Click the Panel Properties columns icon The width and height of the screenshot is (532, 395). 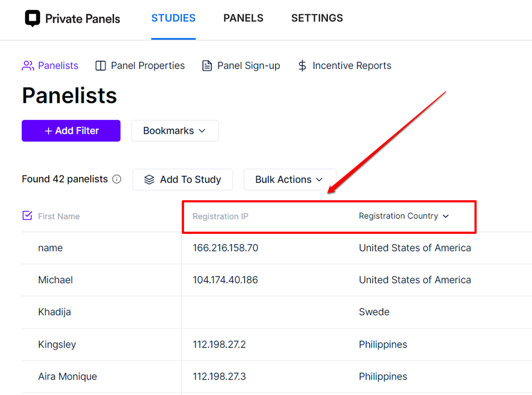[x=101, y=66]
